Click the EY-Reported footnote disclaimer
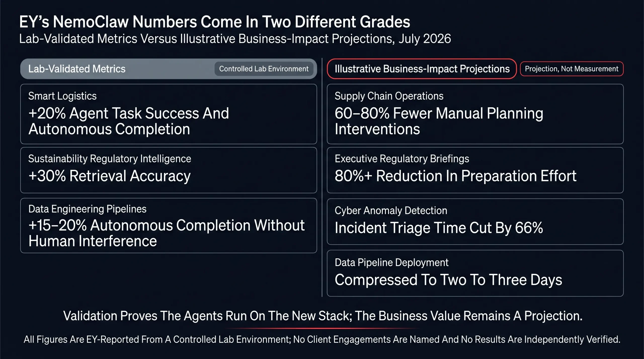Image resolution: width=644 pixels, height=359 pixels. point(322,339)
